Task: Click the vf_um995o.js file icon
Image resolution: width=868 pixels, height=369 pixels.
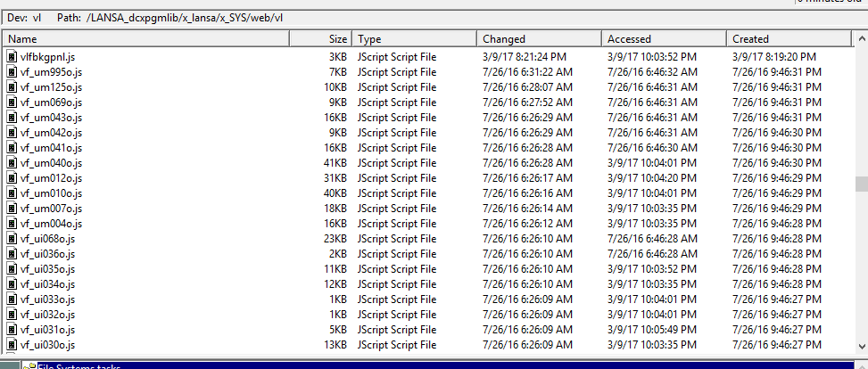Action: pos(12,72)
